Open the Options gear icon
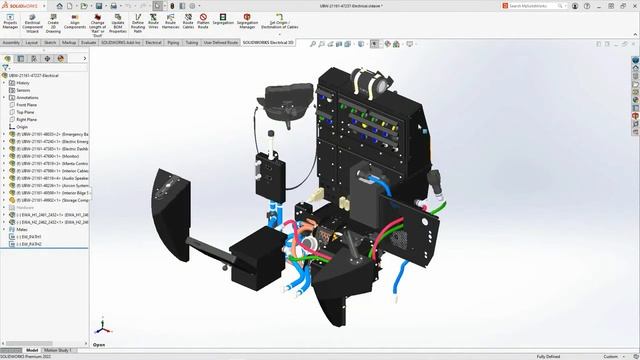Screen dimensions: 640x360 [x=192, y=6]
